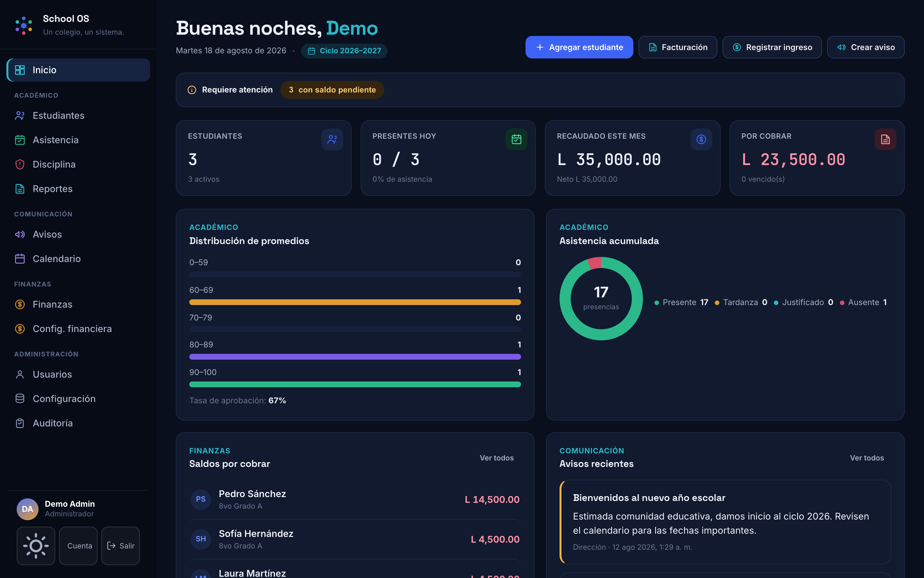
Task: Click the Config. financiera coin icon
Action: coord(20,329)
